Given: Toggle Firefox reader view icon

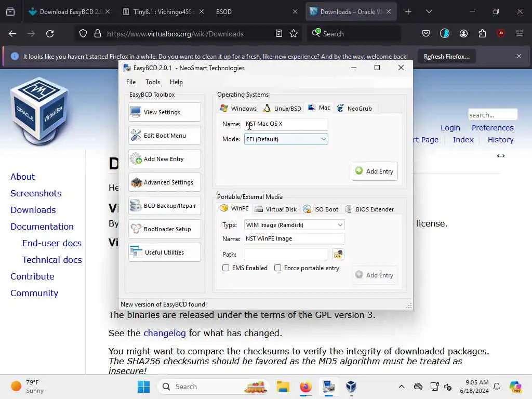Looking at the screenshot, I should (x=278, y=34).
